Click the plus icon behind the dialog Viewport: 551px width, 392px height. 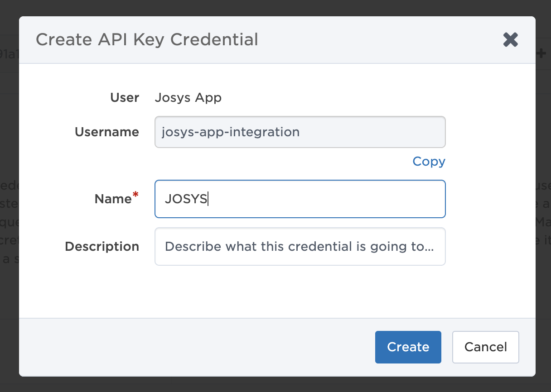click(x=541, y=53)
